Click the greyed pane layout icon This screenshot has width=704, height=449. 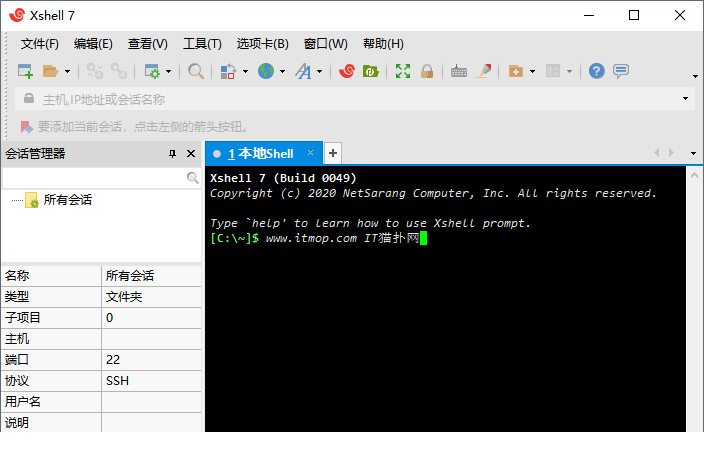click(553, 71)
